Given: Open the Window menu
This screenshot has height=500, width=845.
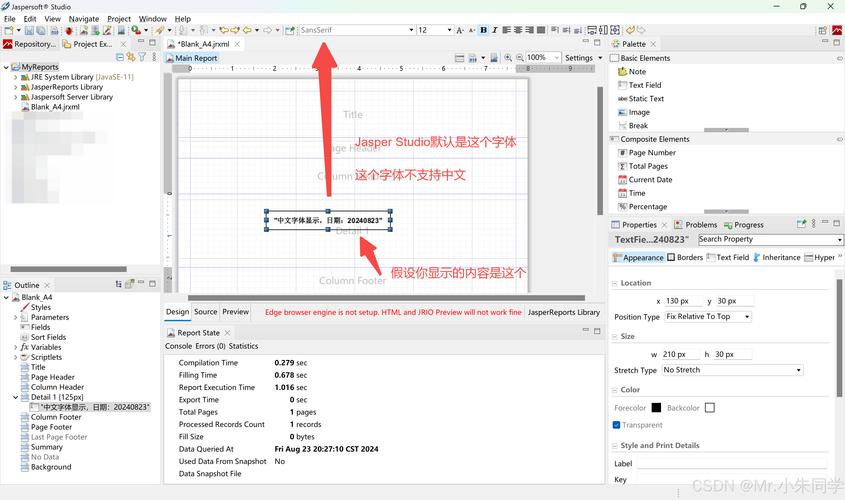Looking at the screenshot, I should pyautogui.click(x=153, y=18).
